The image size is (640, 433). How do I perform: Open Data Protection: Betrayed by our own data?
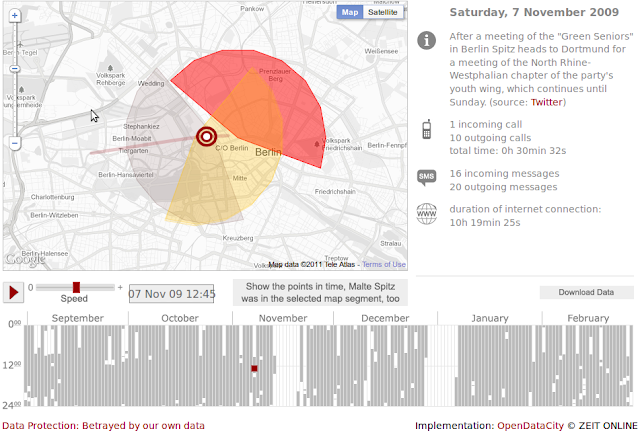103,426
